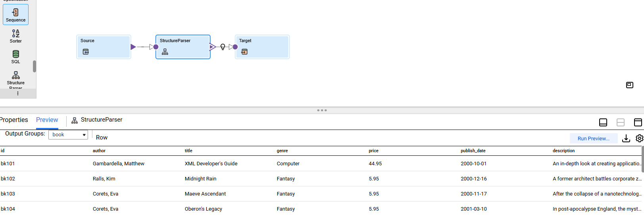Screen dimensions: 644x215
Task: Select the Structure Parser palette item
Action: 15,79
